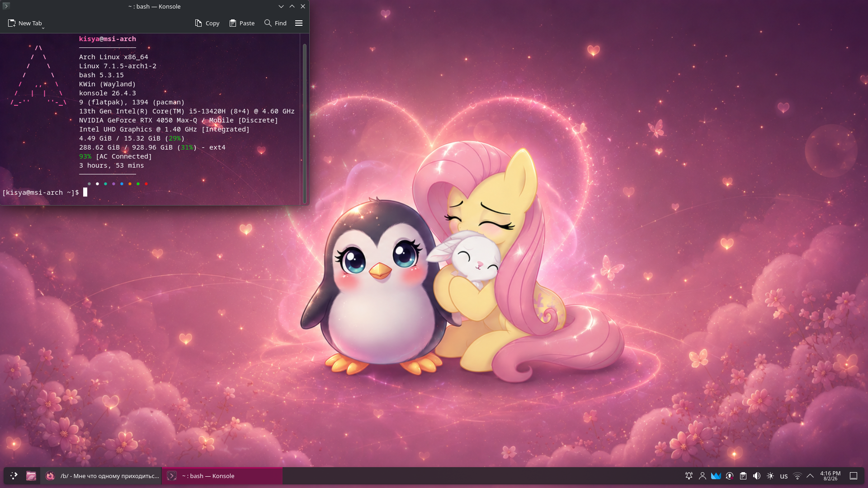Open the software updates tray icon
This screenshot has height=488, width=868.
[x=730, y=476]
